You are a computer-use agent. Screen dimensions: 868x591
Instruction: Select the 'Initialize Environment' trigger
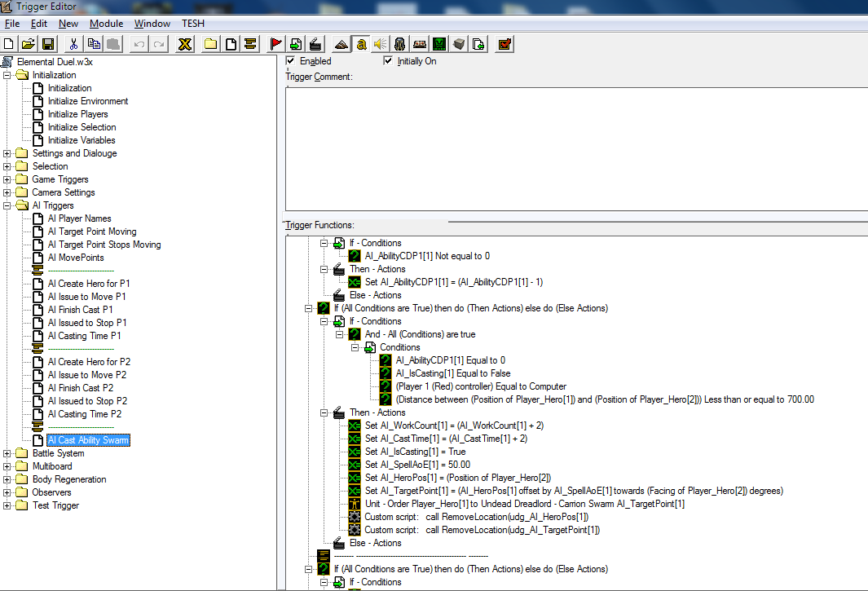[x=88, y=101]
